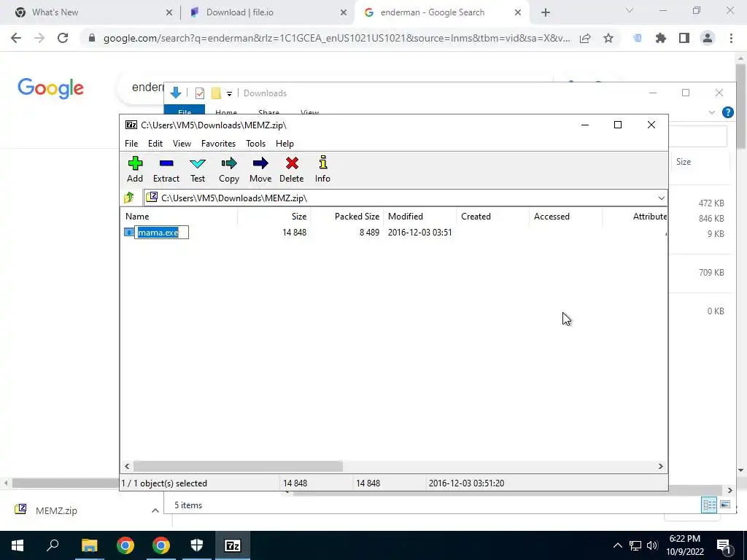Click right arrow of 7-Zip horizontal scrollbar
The height and width of the screenshot is (560, 747).
coord(660,466)
